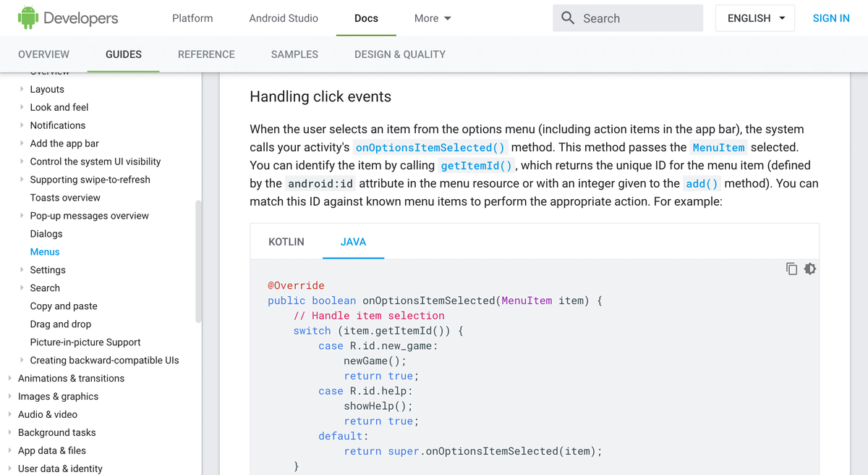Open Picture-in-picture Support sidebar entry

(x=85, y=342)
